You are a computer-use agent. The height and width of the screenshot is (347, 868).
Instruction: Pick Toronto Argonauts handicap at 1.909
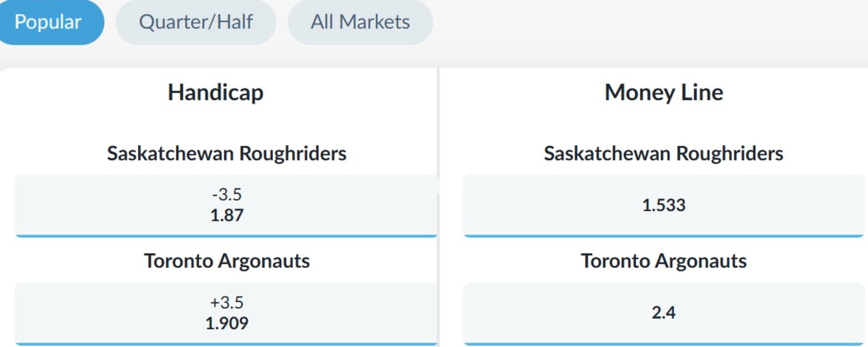(x=227, y=313)
